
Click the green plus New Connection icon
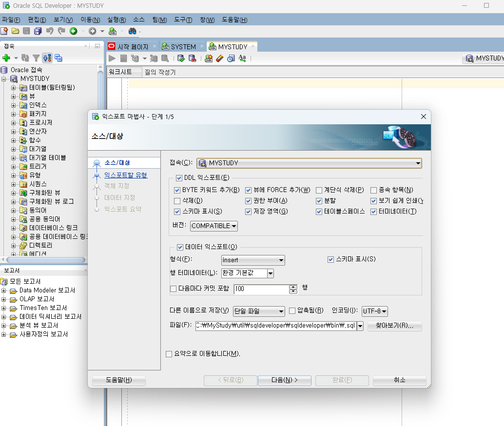click(6, 58)
